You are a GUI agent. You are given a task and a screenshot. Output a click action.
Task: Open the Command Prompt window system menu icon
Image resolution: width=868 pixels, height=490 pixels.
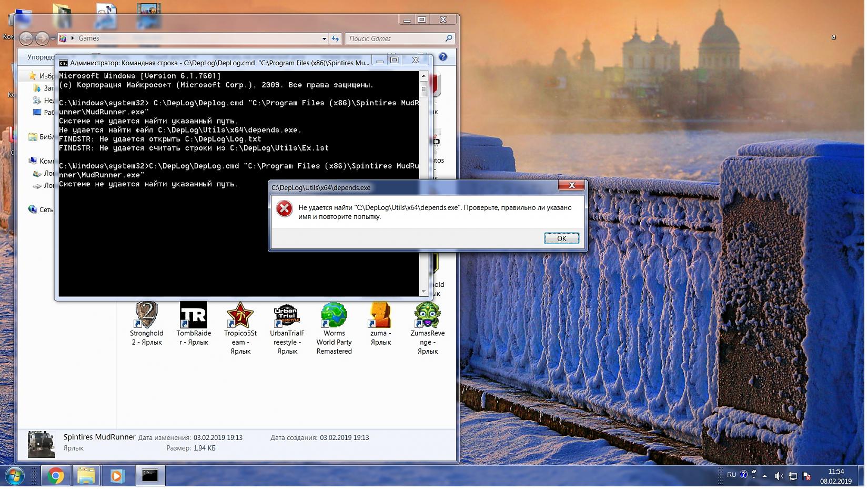coord(63,63)
